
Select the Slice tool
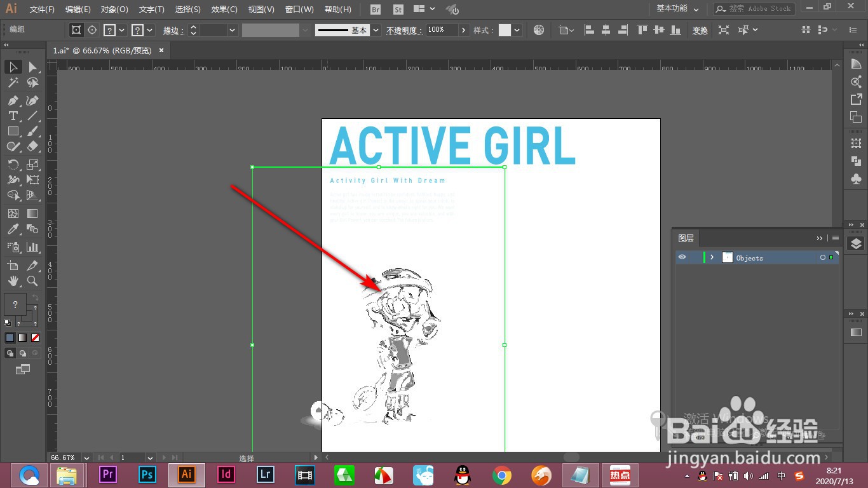(32, 265)
